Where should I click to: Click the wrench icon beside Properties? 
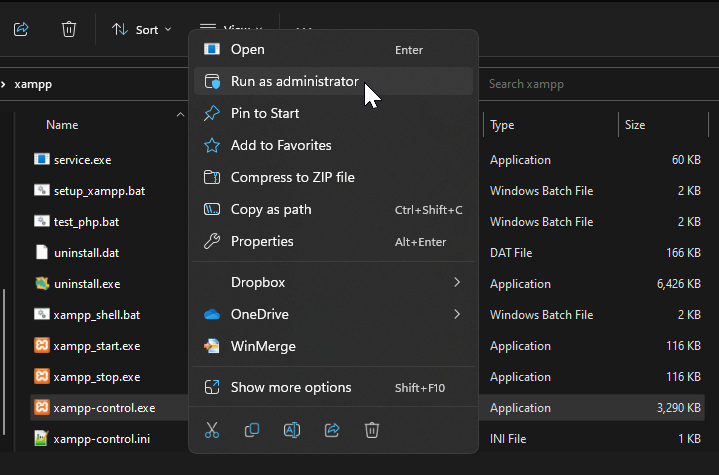(212, 241)
